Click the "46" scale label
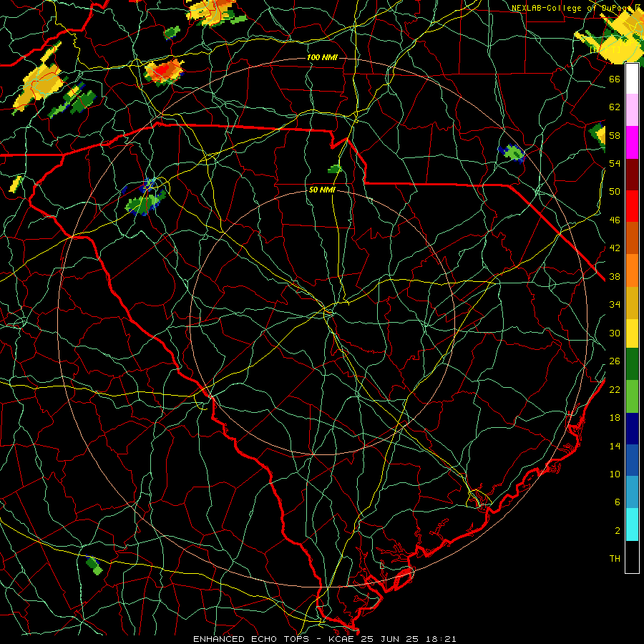Image resolution: width=644 pixels, height=644 pixels. pyautogui.click(x=615, y=220)
